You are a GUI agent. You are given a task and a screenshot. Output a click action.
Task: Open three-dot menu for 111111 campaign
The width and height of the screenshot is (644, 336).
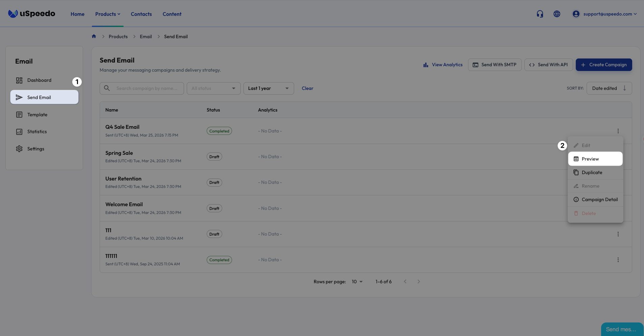point(618,260)
